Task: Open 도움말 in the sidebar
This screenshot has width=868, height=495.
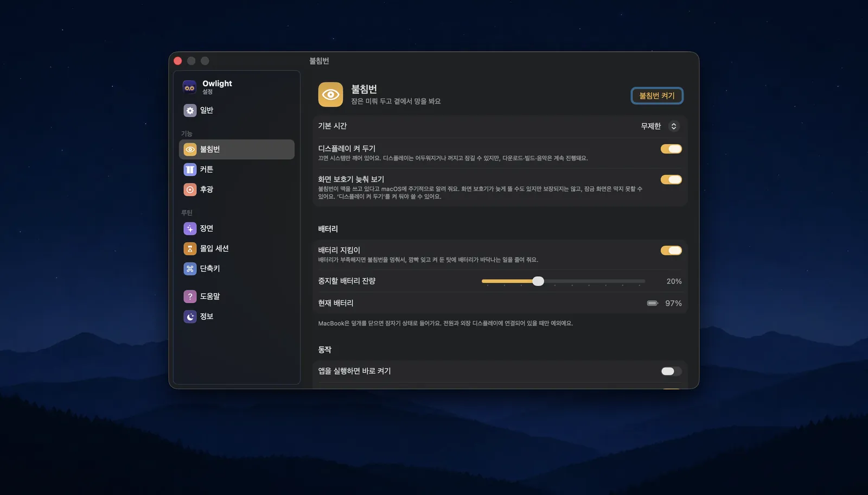Action: 237,296
